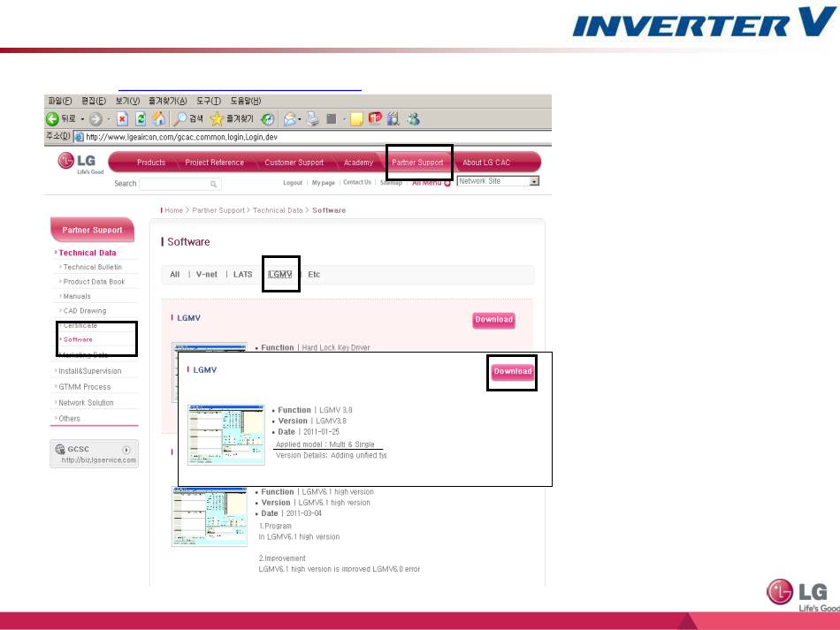Expand GTMM Process in the sidebar
This screenshot has height=630, width=840.
(85, 387)
